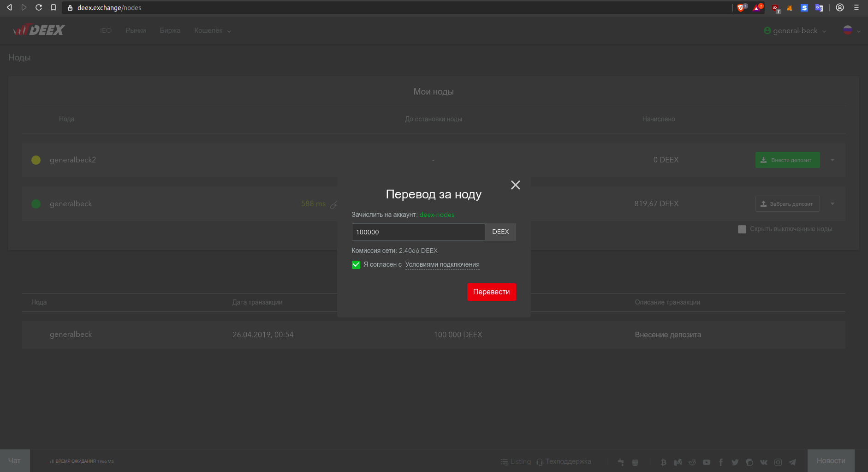Go to the Биржа page

coord(170,30)
